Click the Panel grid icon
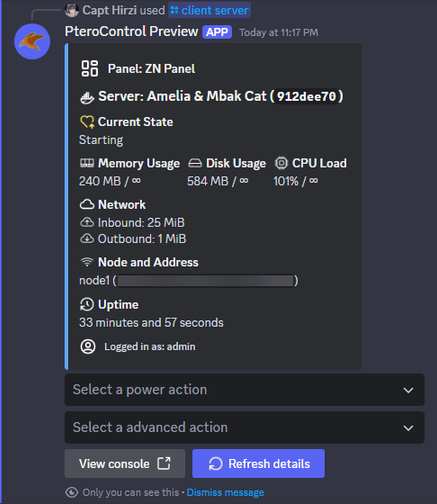The height and width of the screenshot is (504, 437). click(90, 69)
